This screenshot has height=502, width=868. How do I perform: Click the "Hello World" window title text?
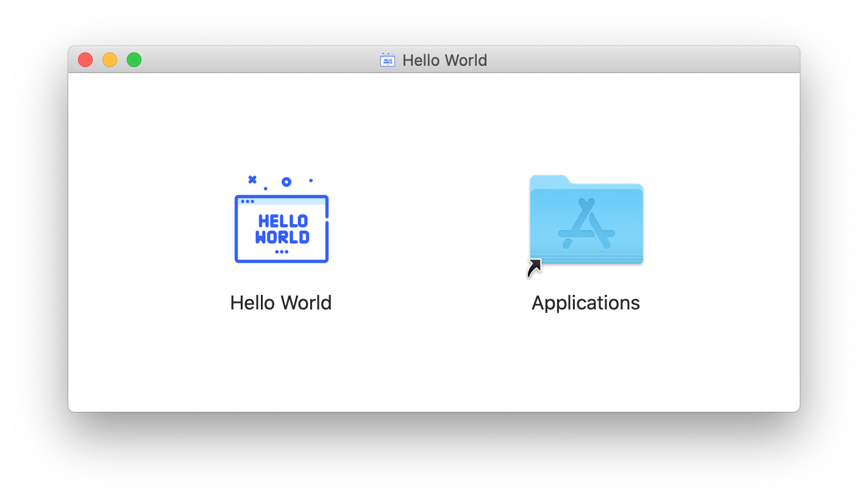[445, 60]
